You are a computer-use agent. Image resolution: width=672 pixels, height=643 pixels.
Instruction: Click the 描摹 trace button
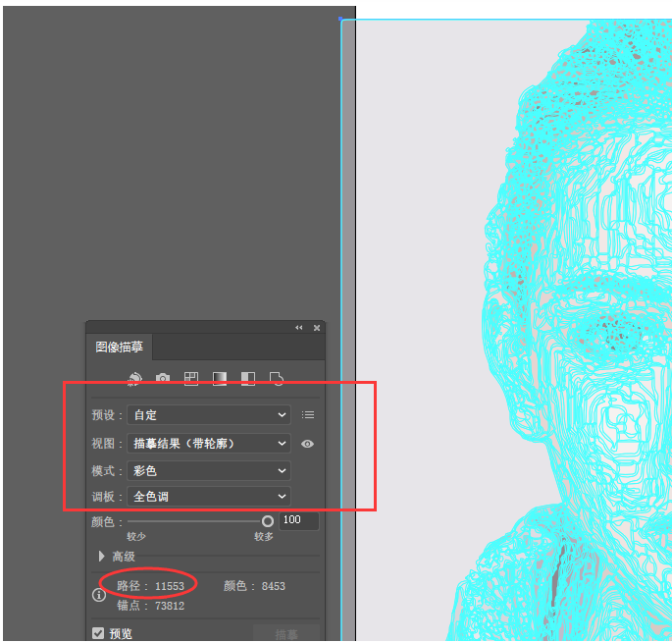[286, 634]
